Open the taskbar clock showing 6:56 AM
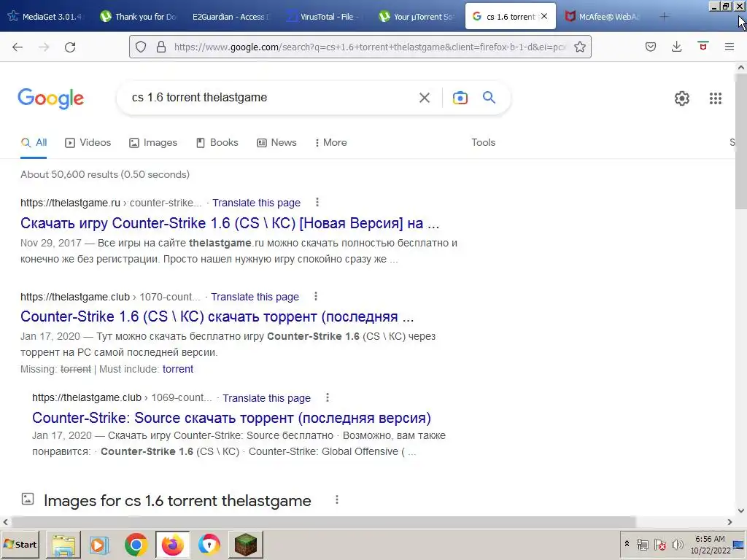 (711, 544)
